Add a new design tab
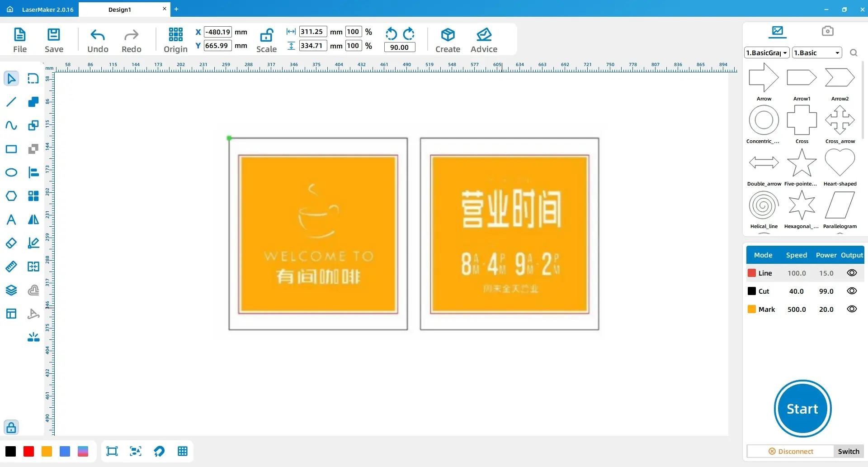The image size is (868, 467). point(176,9)
